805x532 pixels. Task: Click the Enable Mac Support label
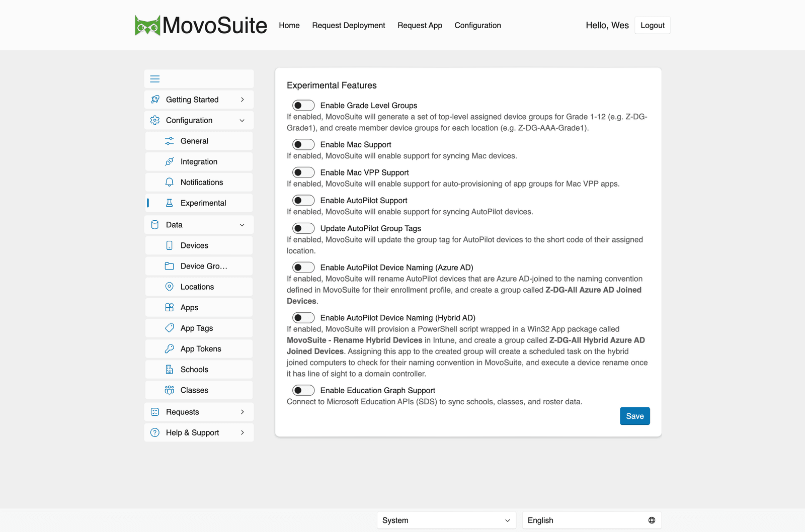(356, 144)
